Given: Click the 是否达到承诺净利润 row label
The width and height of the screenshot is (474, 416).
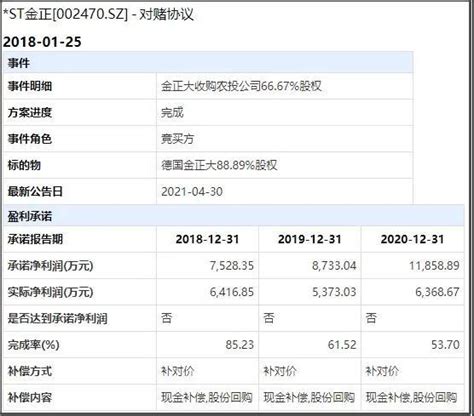Looking at the screenshot, I should click(x=57, y=318).
